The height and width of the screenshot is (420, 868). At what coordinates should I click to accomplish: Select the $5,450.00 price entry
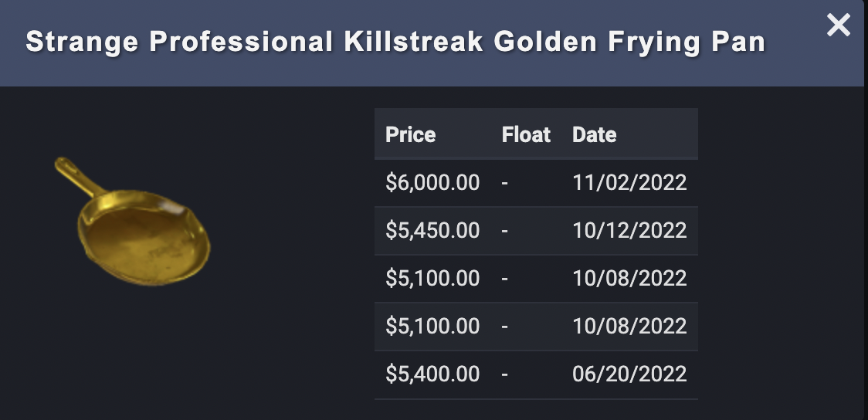coord(432,231)
